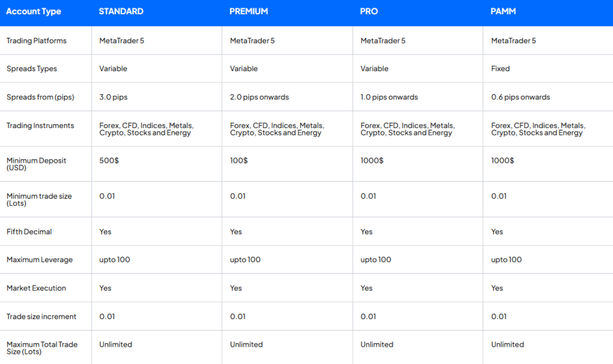613x364 pixels.
Task: Select the PAMM column header
Action: [503, 11]
